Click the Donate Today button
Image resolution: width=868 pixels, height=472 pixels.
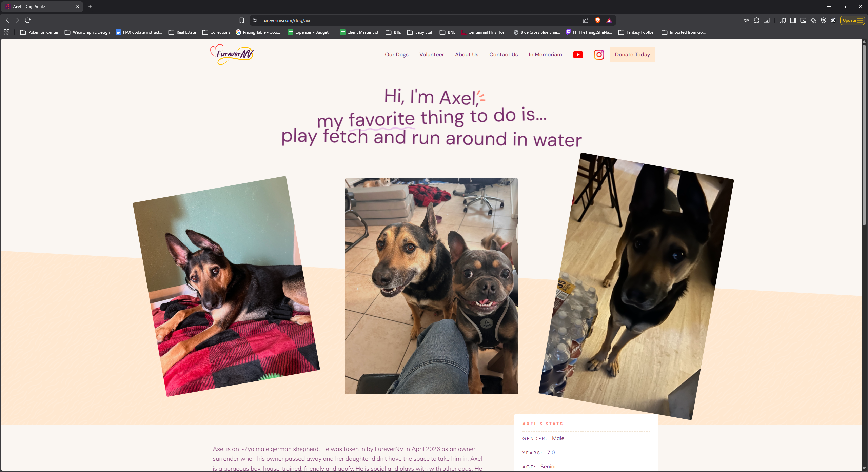click(x=632, y=55)
